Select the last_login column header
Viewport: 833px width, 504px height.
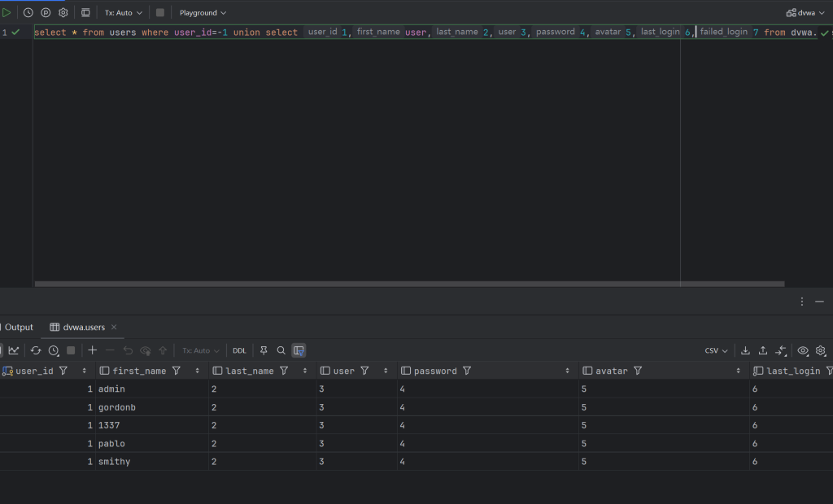pos(792,371)
